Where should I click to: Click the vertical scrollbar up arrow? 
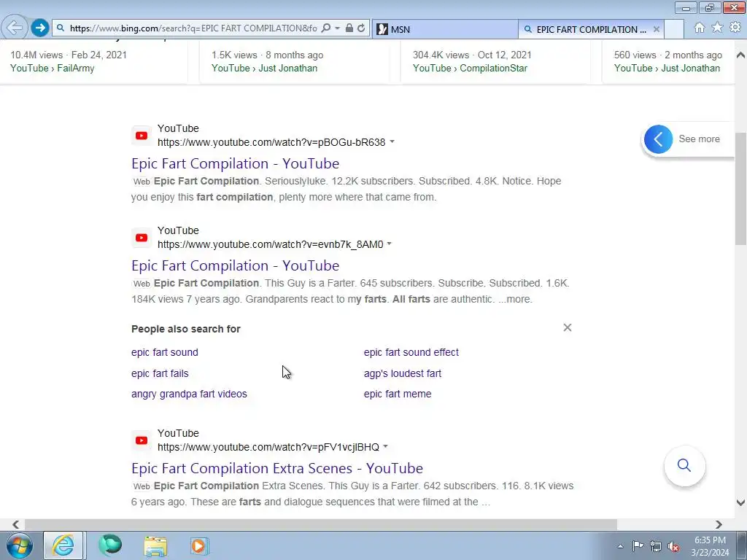(x=740, y=55)
